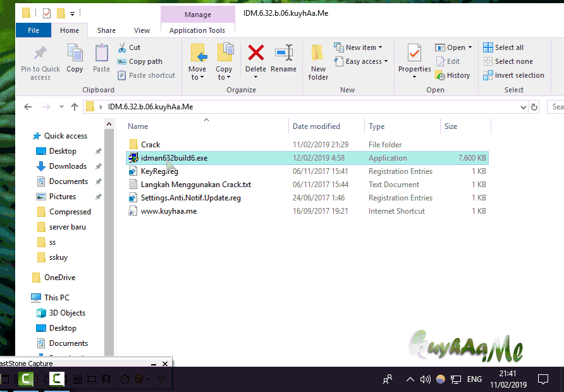Create a New folder
564x392 pixels.
click(318, 62)
